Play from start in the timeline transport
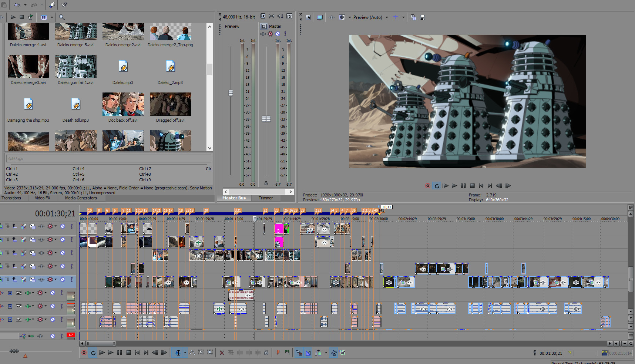635x364 pixels. [x=102, y=353]
